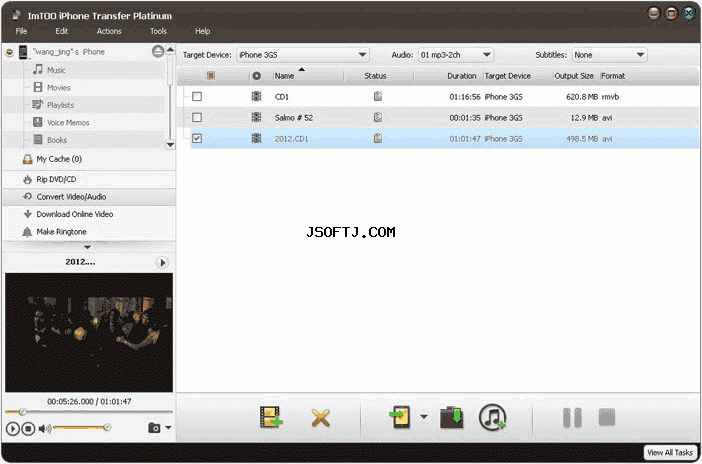Image resolution: width=702 pixels, height=464 pixels.
Task: Check the box for Salmo # 52
Action: [197, 117]
